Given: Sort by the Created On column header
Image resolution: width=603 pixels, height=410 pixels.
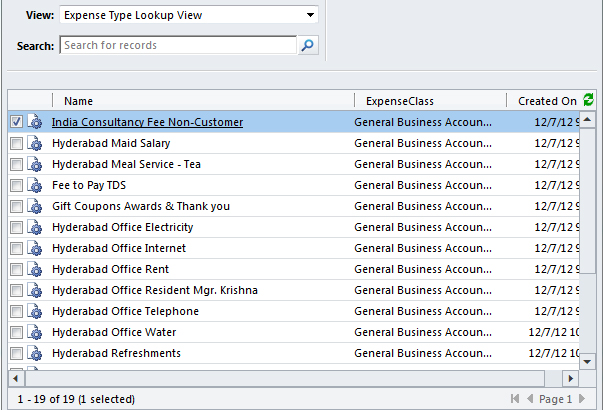Looking at the screenshot, I should click(546, 101).
